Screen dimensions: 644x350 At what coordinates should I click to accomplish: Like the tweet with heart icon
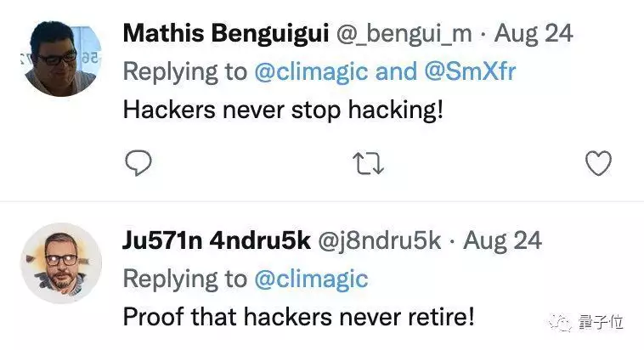(599, 161)
